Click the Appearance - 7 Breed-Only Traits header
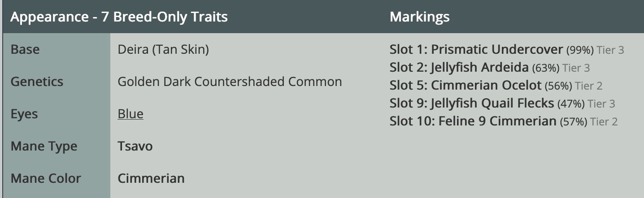Viewport: 644px width, 198px height. click(x=119, y=17)
